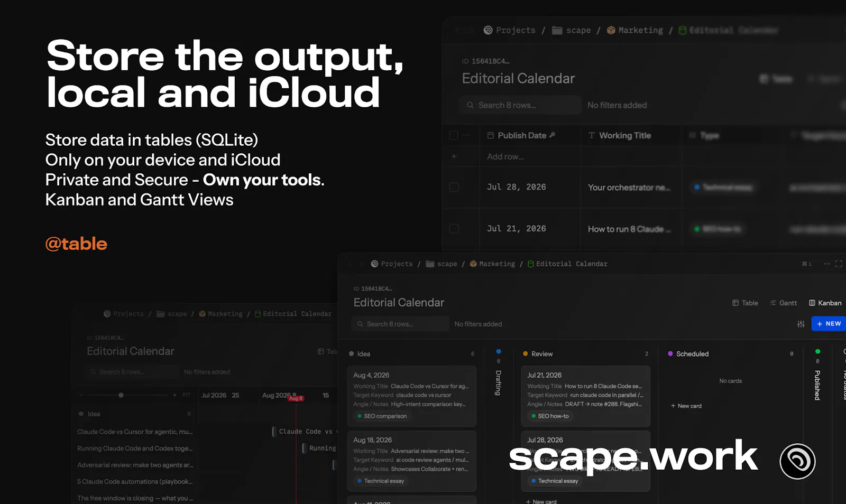This screenshot has height=504, width=846.
Task: Check the Jul 21, 2026 row checkbox
Action: click(454, 229)
